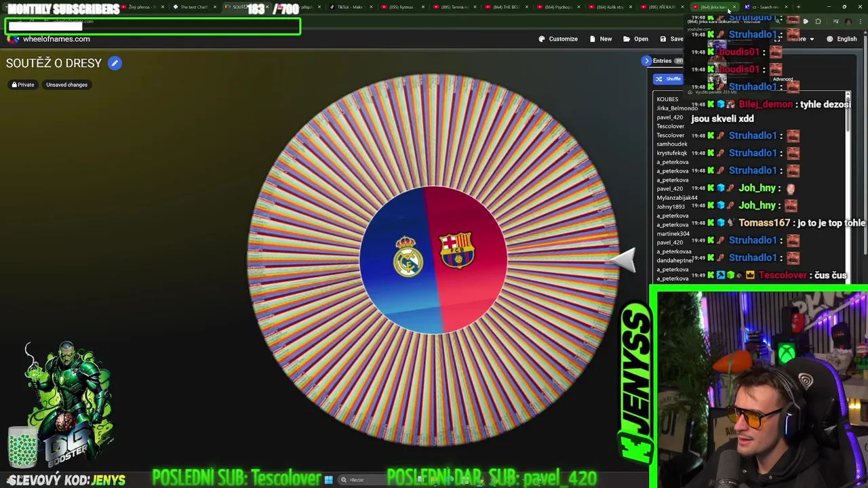Change language from English globe
The height and width of the screenshot is (488, 868).
coord(842,39)
